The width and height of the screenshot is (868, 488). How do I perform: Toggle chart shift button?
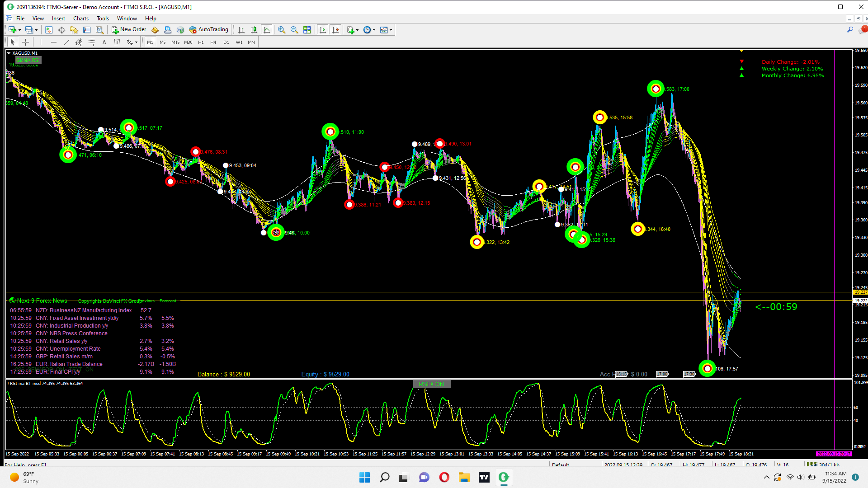[335, 30]
